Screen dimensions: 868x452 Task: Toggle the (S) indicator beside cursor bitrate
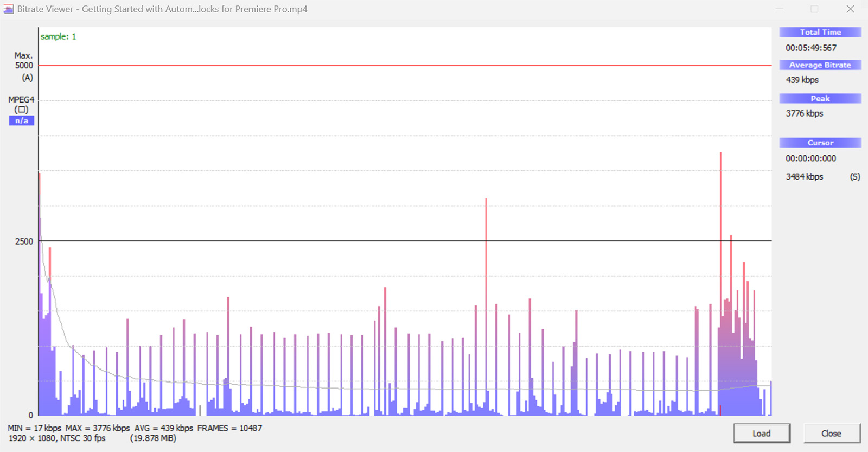[x=855, y=176]
